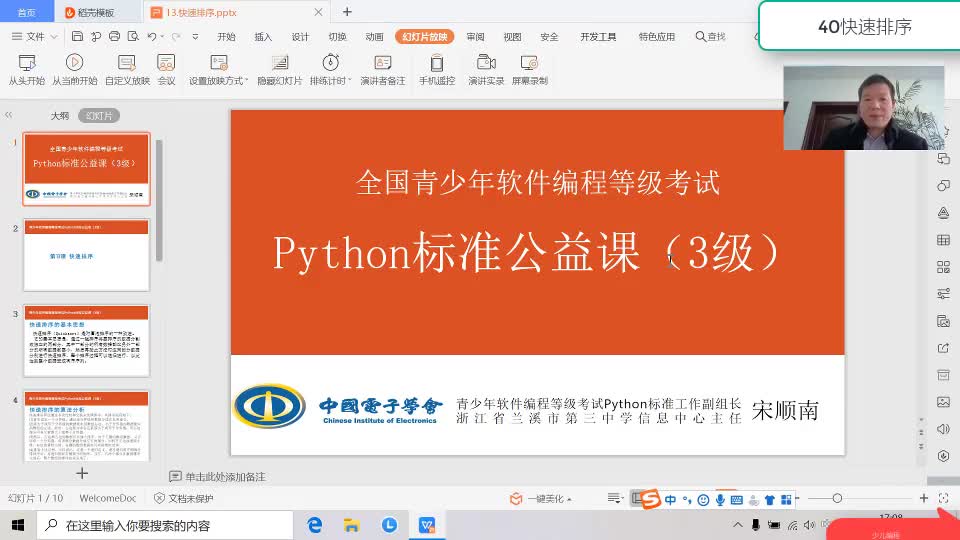This screenshot has height=540, width=960.
Task: Switch to the 审阅 ribbon tab
Action: (475, 37)
